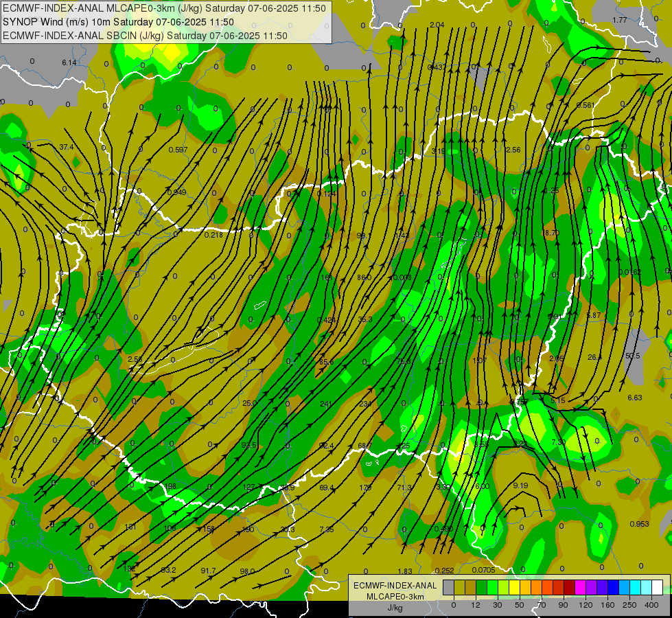The image size is (672, 618).
Task: Click the map value 0.0705
Action: click(483, 570)
